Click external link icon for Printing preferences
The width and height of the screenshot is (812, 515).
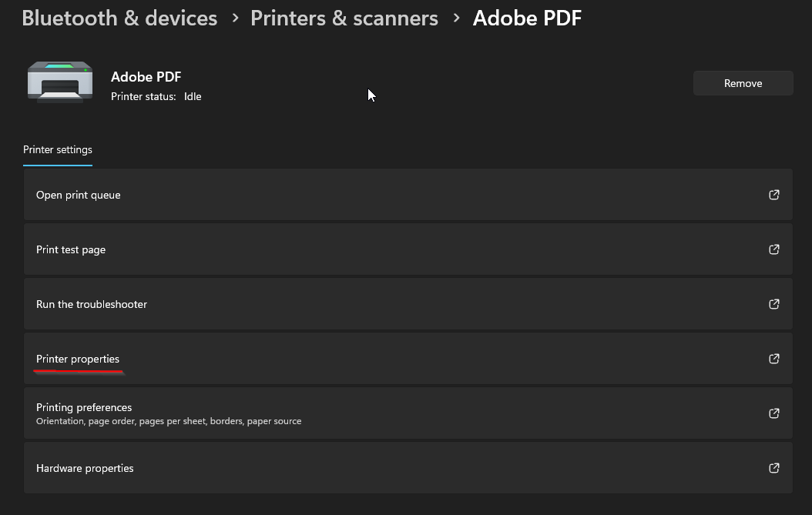click(x=773, y=413)
